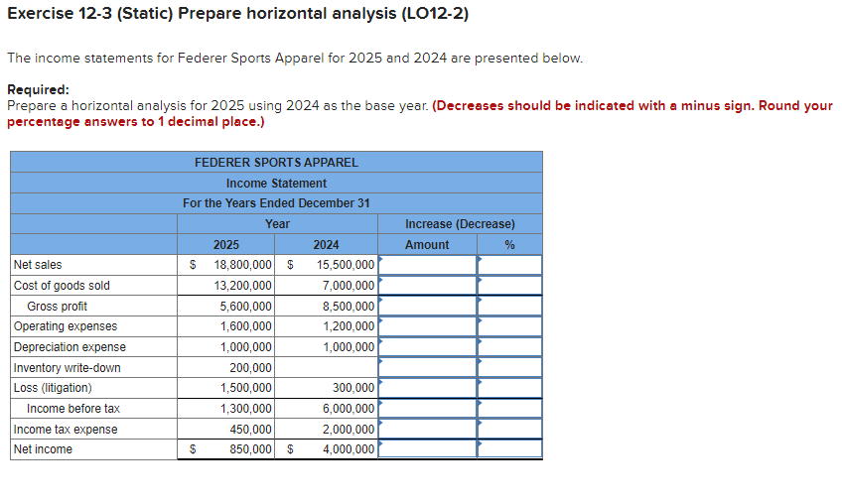Click the Income tax expense Amount field
The height and width of the screenshot is (504, 842).
427,430
